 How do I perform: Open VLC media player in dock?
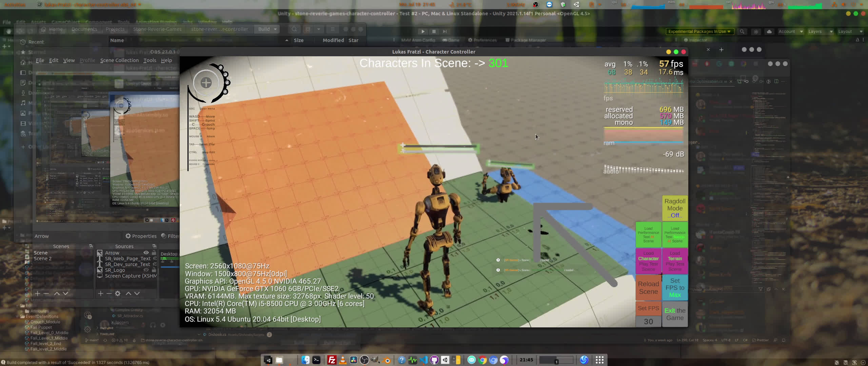coord(342,360)
